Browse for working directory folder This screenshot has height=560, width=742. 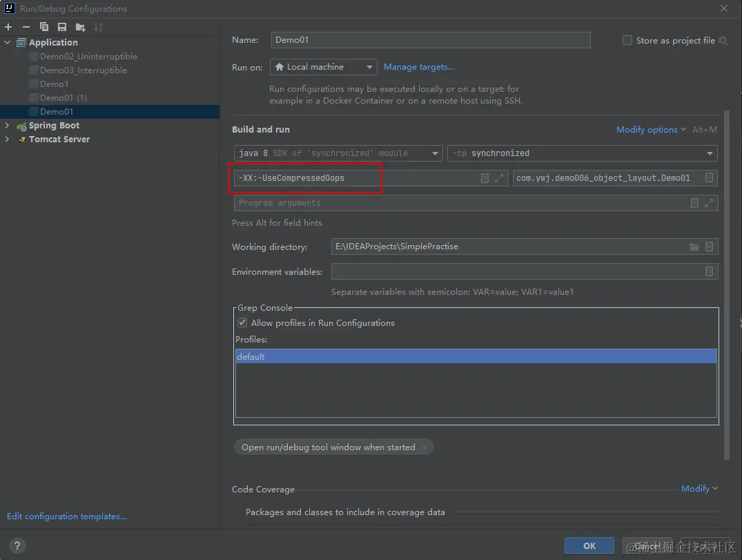coord(694,247)
